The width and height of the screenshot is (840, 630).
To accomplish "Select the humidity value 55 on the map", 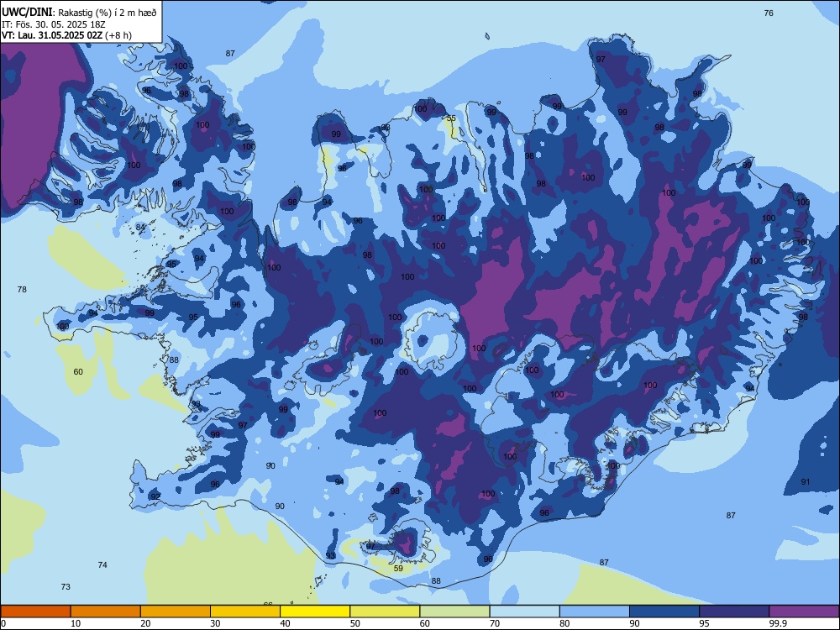I will coord(451,118).
